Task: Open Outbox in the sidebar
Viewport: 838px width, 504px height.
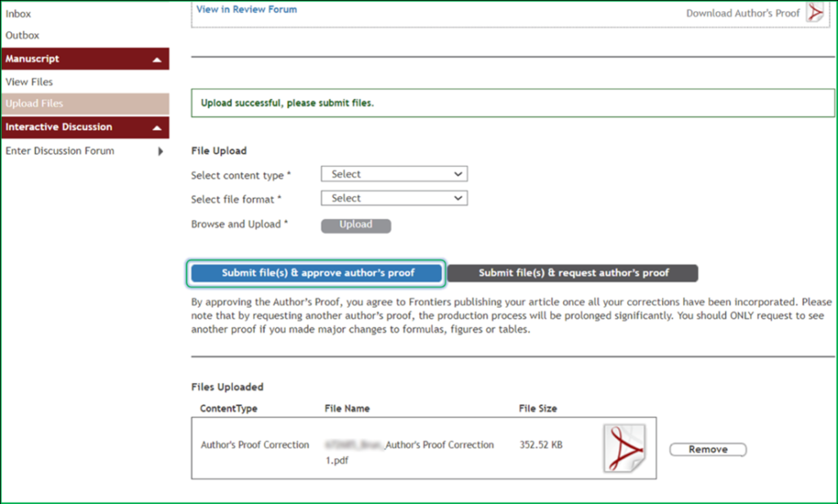Action: coord(23,35)
